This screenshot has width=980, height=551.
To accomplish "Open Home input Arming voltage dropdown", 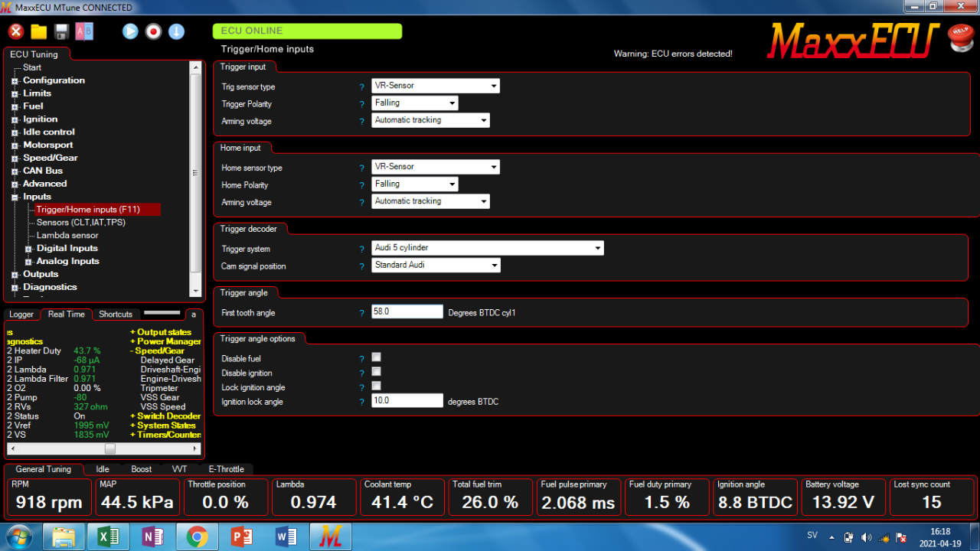I will 430,201.
